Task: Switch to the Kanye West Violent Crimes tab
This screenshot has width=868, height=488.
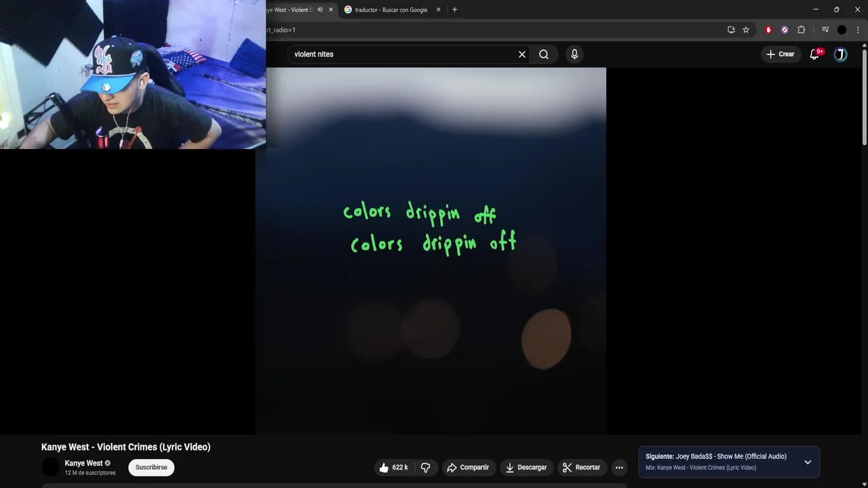Action: [290, 9]
